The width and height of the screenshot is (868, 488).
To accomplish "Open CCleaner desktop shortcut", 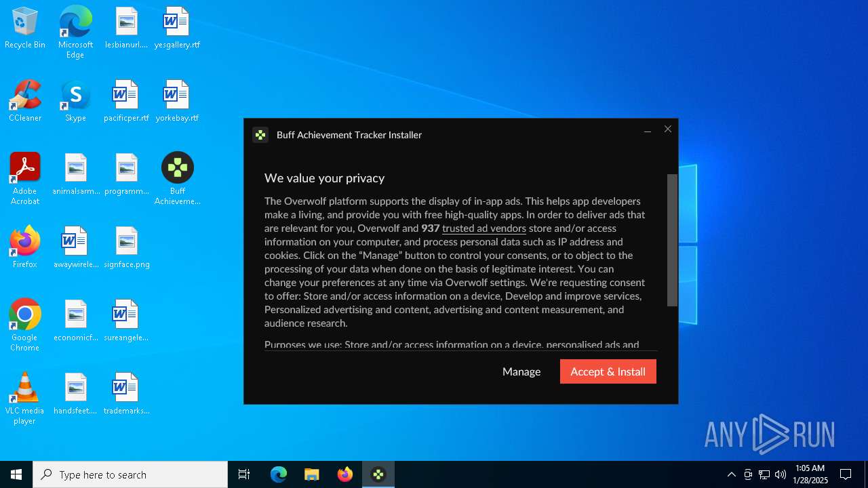I will point(25,102).
